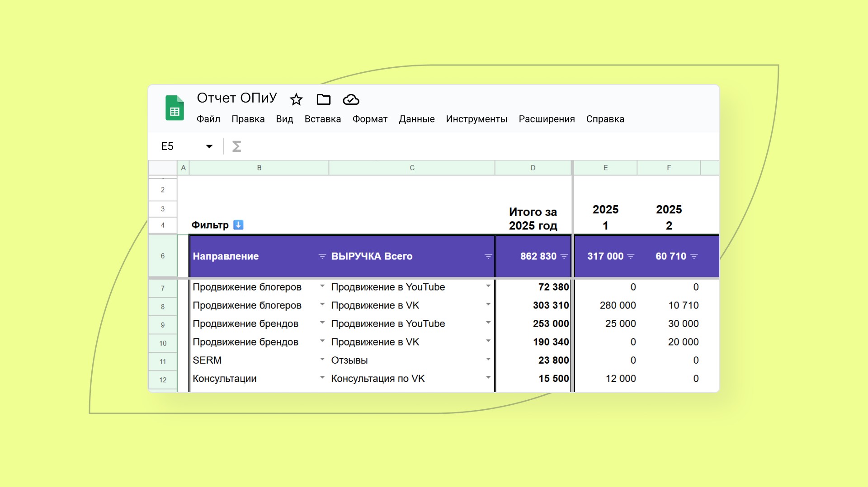Select row 6 header

point(163,256)
